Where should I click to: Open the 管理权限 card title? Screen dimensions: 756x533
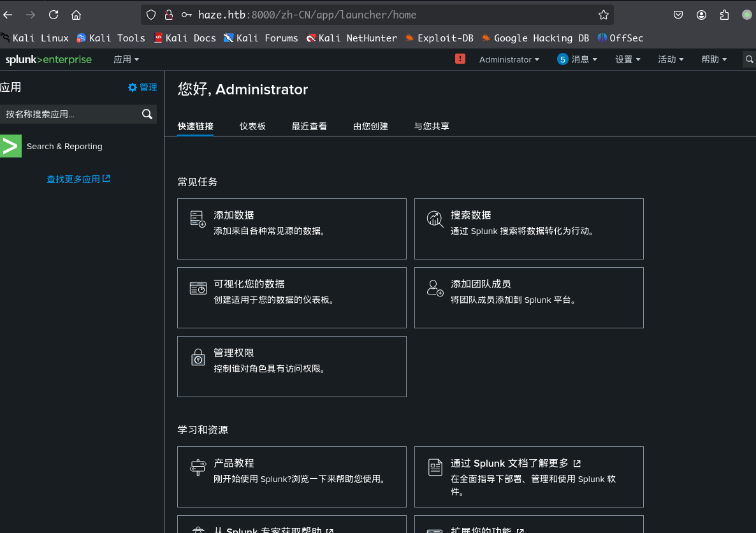[x=234, y=353]
